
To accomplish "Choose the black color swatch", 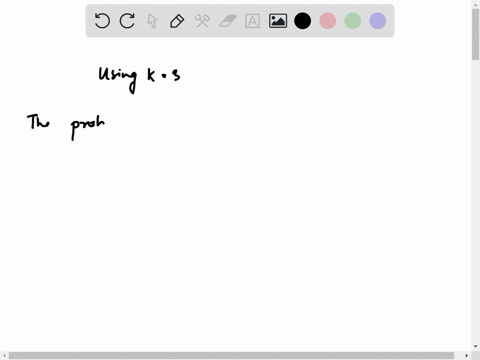I will click(x=303, y=21).
